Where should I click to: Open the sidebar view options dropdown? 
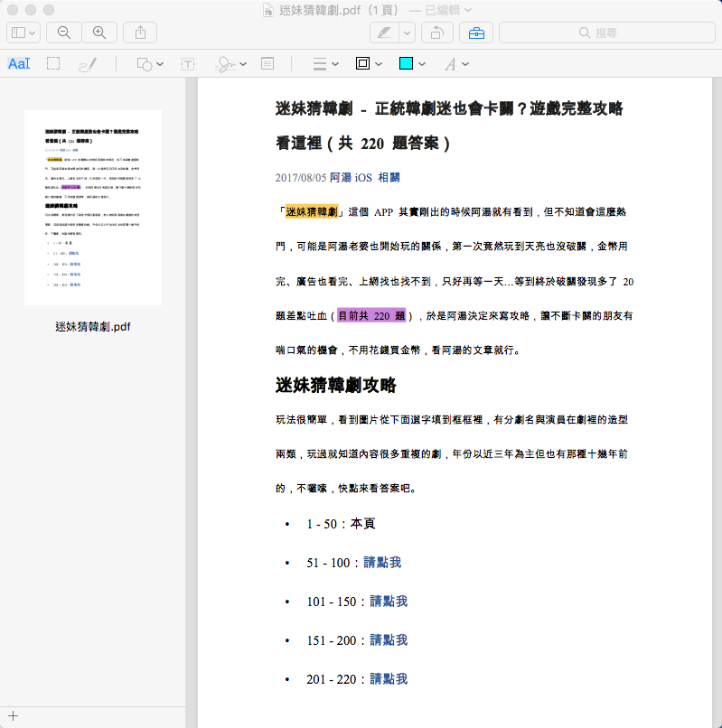point(23,33)
